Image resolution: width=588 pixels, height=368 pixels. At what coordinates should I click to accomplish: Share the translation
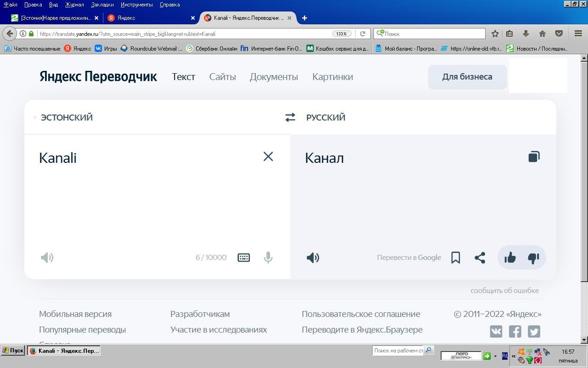point(480,258)
